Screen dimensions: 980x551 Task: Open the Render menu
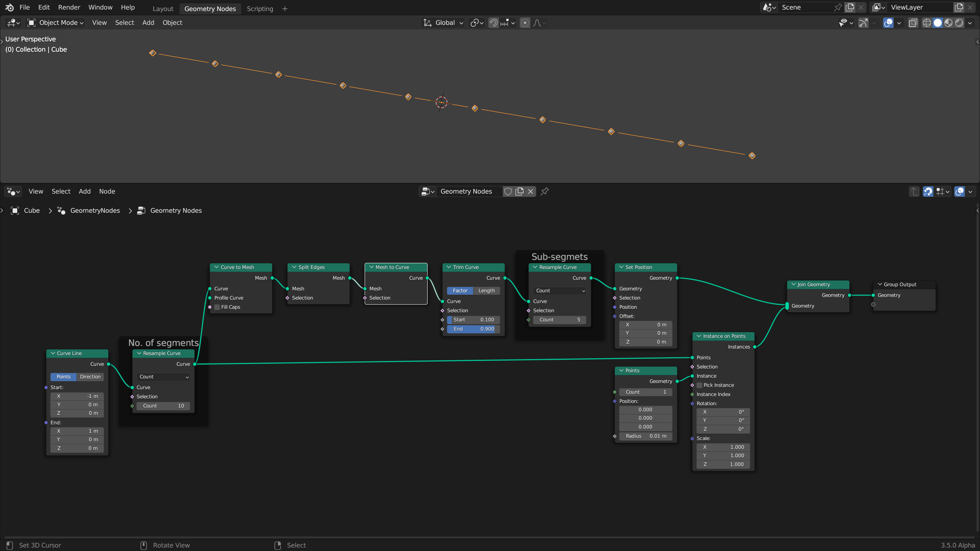[x=69, y=7]
